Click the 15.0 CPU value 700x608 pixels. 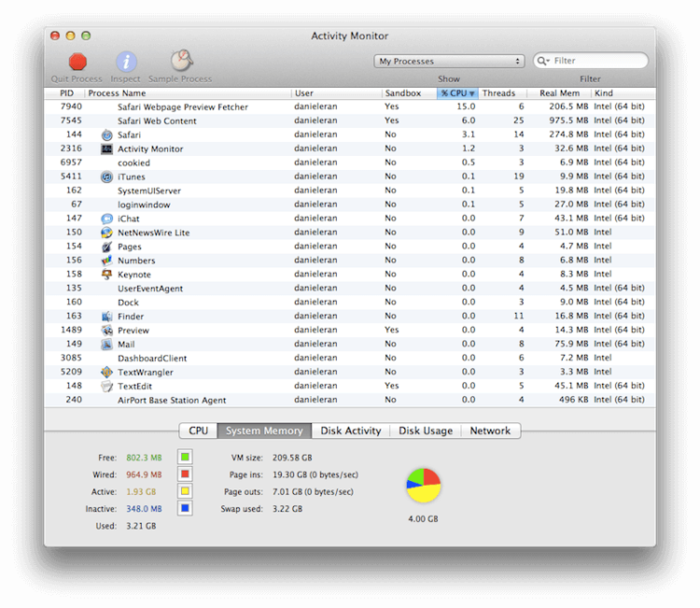[x=466, y=106]
